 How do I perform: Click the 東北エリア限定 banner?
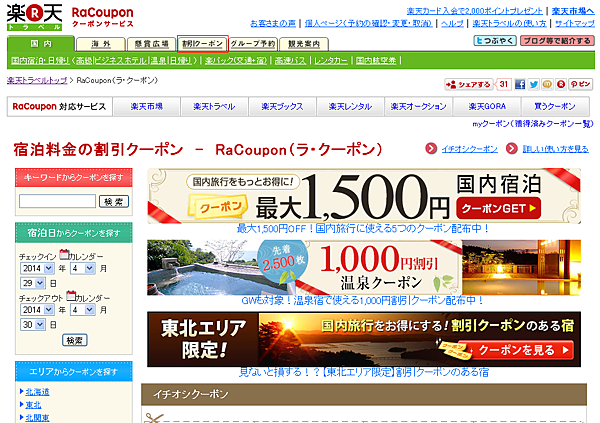coord(364,339)
